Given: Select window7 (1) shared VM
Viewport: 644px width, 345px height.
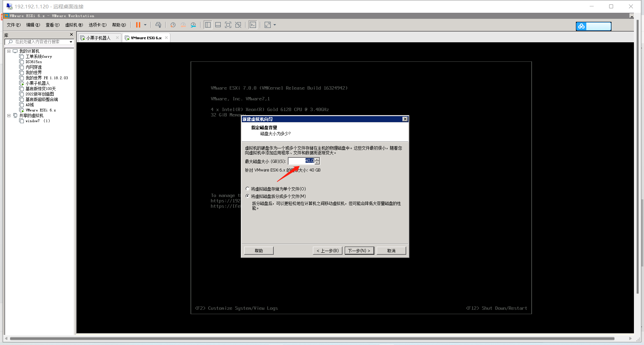Looking at the screenshot, I should (38, 121).
